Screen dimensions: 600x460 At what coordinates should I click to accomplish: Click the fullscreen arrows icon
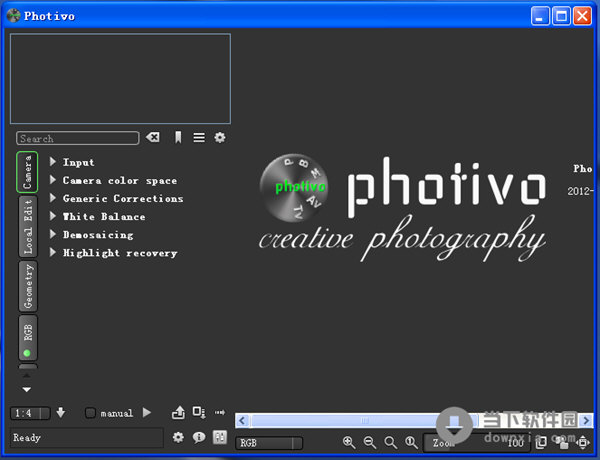(x=582, y=442)
